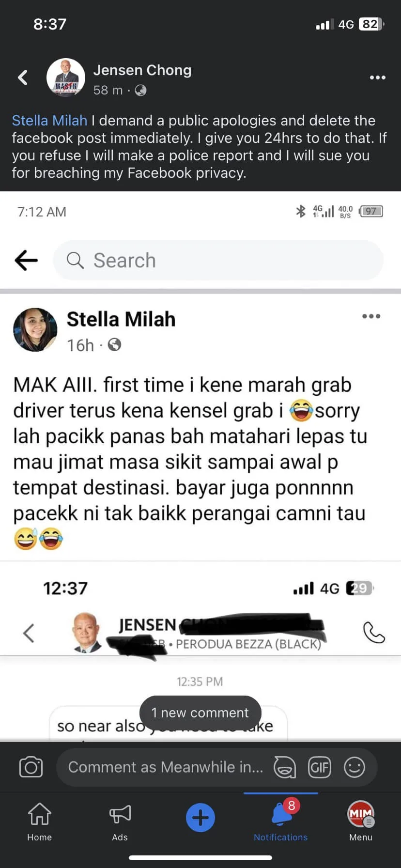Viewport: 401px width, 868px height.
Task: Tap Jensen Chong's profile picture
Action: (x=66, y=77)
